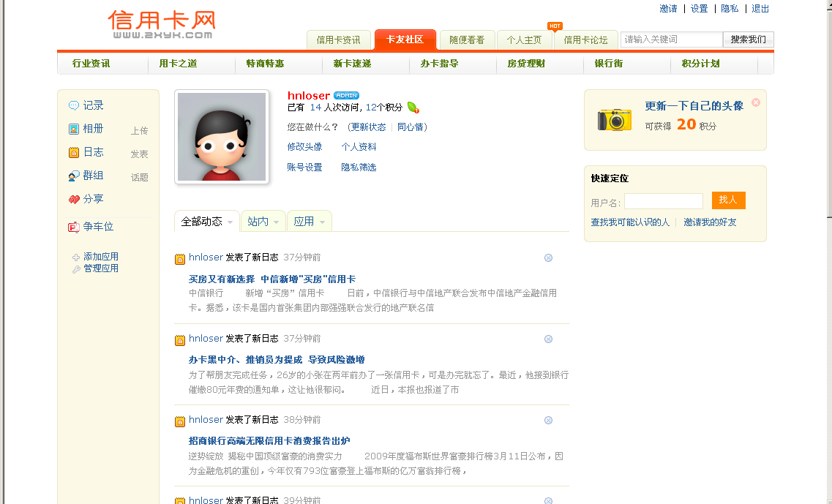Focus the 用户名 input field
Viewport: 832px width, 504px height.
(x=664, y=202)
